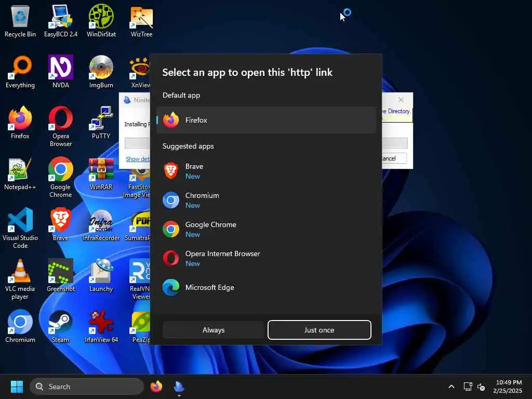Viewport: 532px width, 399px height.
Task: Open the WizTree desktop shortcut
Action: 141,20
